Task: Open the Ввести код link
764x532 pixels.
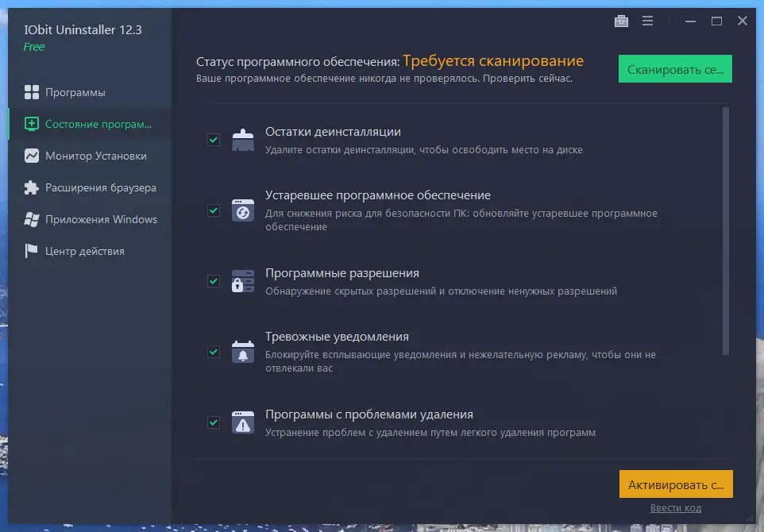Action: 676,507
